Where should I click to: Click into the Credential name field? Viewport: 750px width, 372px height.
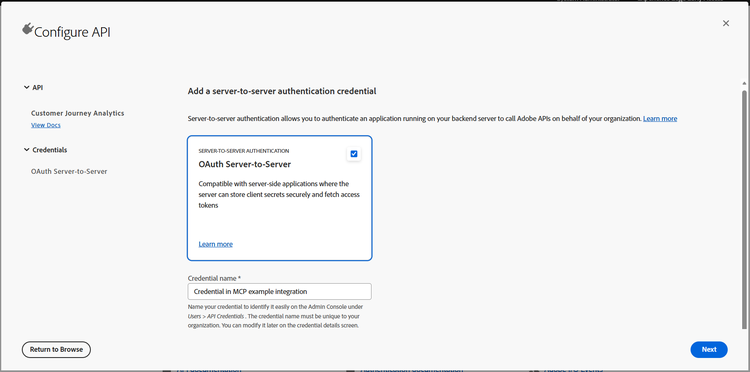(x=279, y=291)
